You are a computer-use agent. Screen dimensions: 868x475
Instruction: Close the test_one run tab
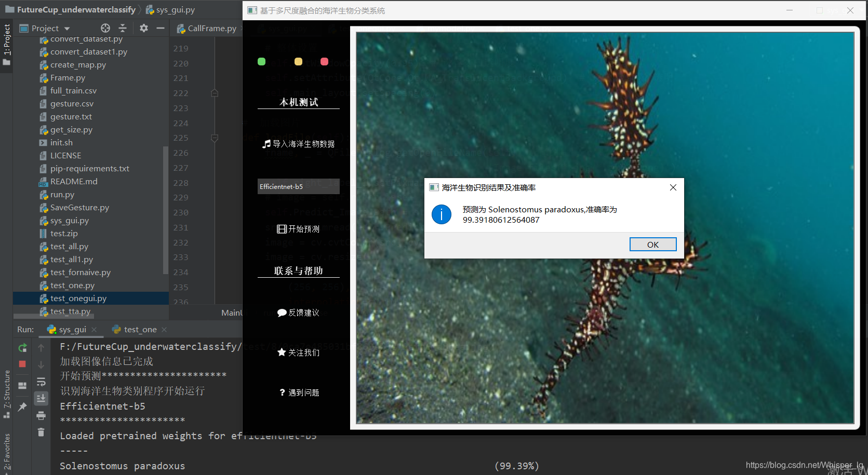[x=164, y=330]
